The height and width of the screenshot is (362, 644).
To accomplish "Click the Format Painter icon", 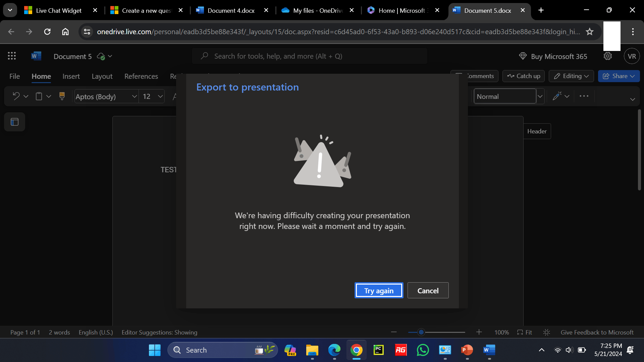I will coord(62,96).
